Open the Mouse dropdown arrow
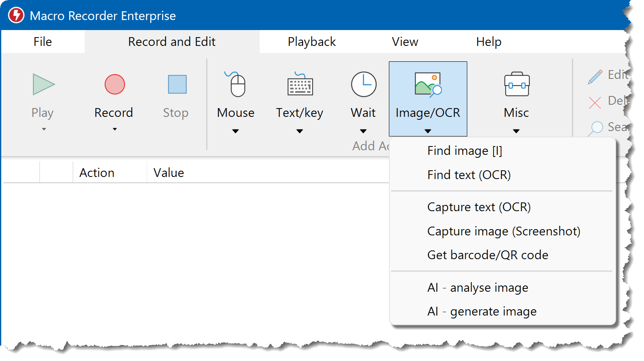 236,131
